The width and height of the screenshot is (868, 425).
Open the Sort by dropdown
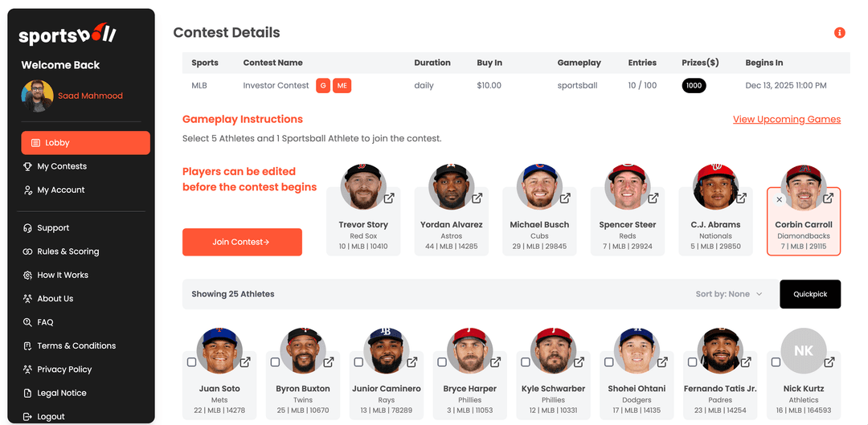click(x=729, y=294)
